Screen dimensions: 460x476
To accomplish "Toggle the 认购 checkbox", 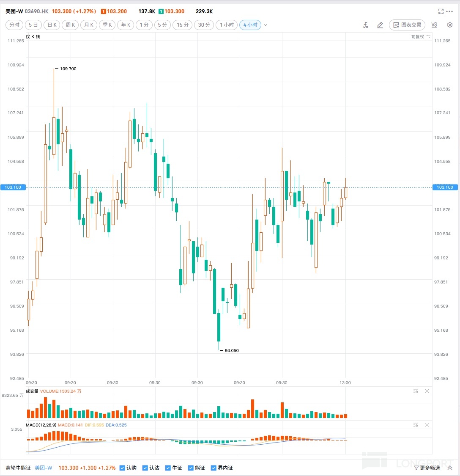I will (122, 468).
